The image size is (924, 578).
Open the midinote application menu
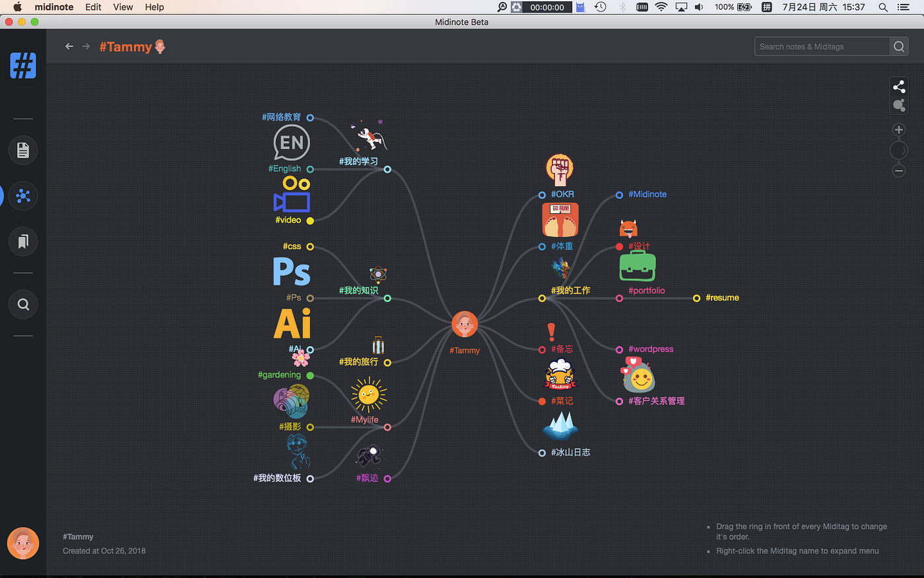(54, 7)
